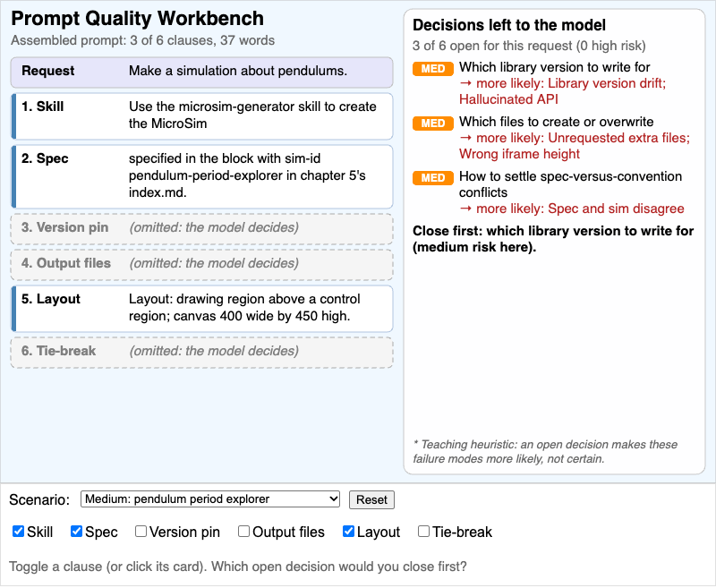Uncheck the Skill checkbox
The image size is (716, 588).
tap(18, 532)
